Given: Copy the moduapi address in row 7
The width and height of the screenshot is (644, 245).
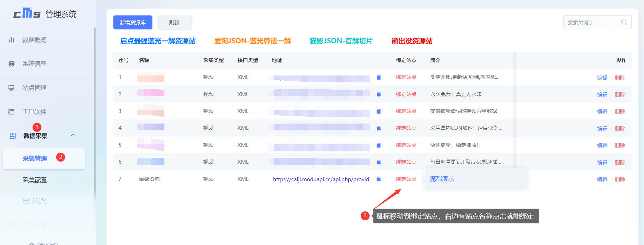Looking at the screenshot, I should pyautogui.click(x=379, y=179).
